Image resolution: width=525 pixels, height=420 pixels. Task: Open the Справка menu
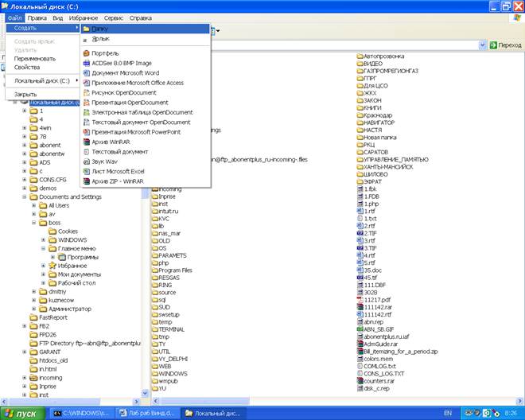141,18
